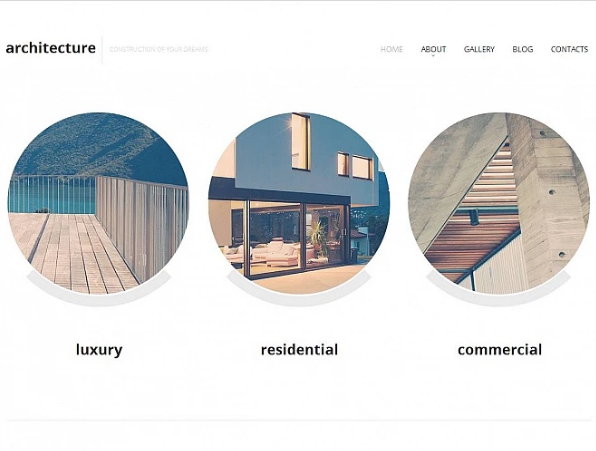Click the gray arc under the commercial circle

point(499,299)
